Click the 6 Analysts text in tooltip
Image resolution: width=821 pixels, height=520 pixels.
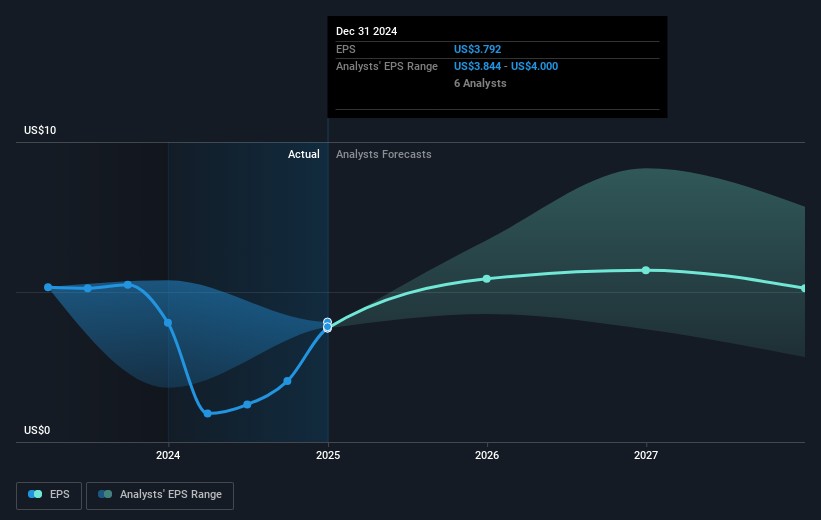tap(480, 84)
